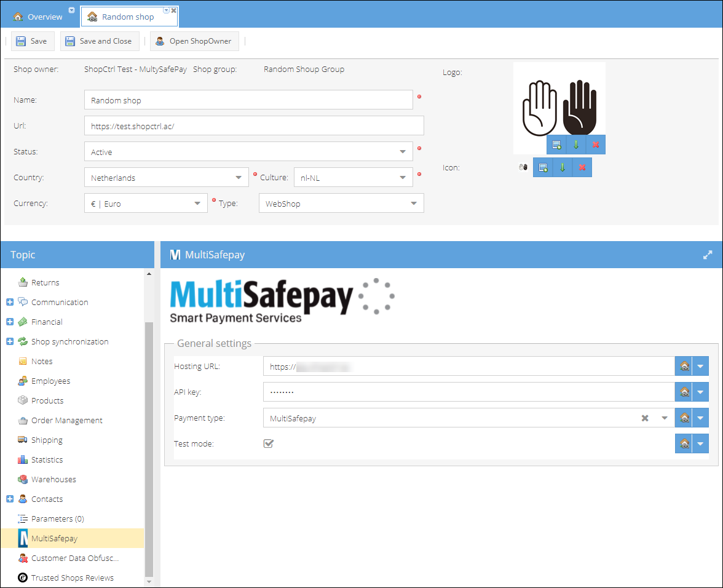Click the Hosting URL input field
This screenshot has width=723, height=588.
pos(469,367)
